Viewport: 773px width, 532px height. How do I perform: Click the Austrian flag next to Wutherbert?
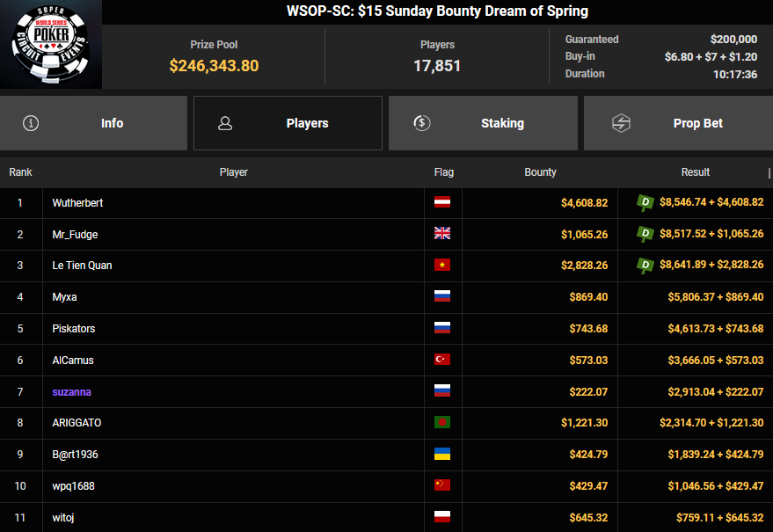click(x=442, y=203)
